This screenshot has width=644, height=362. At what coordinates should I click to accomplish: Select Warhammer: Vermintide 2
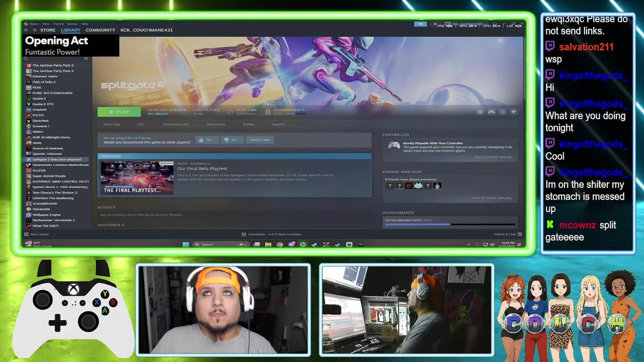[53, 220]
